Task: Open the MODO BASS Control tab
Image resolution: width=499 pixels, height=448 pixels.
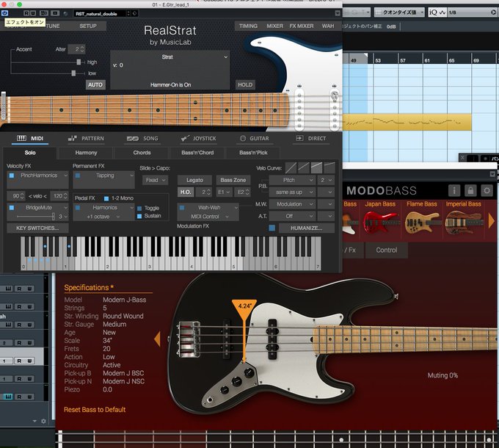Action: tap(386, 250)
